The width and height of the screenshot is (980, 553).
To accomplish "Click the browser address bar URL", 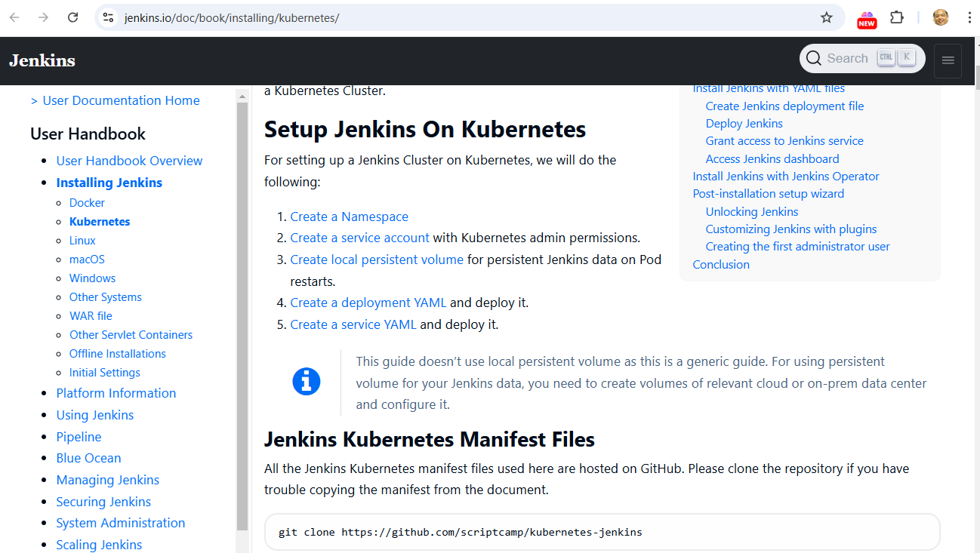I will pos(232,17).
